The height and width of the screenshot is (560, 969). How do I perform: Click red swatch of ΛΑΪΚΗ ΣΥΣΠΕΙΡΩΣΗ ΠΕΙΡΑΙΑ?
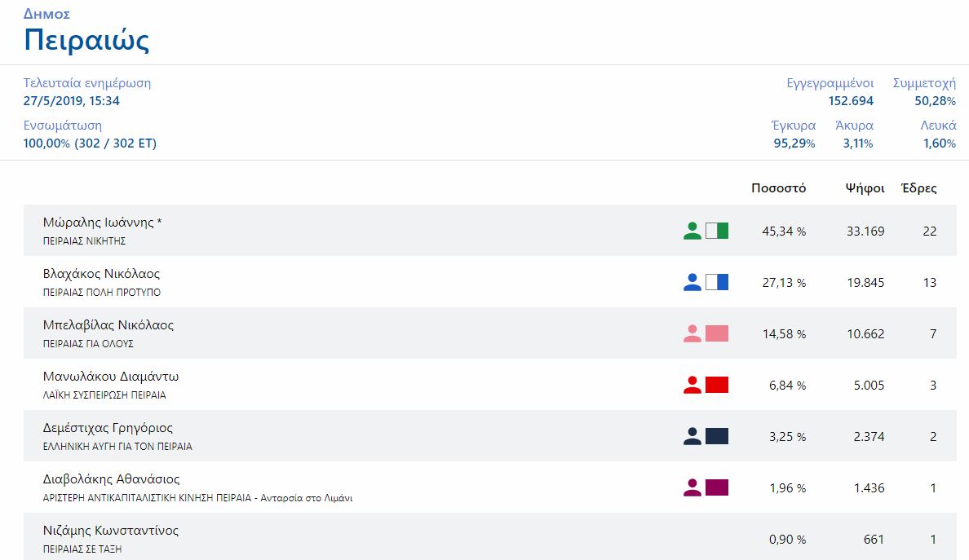717,385
